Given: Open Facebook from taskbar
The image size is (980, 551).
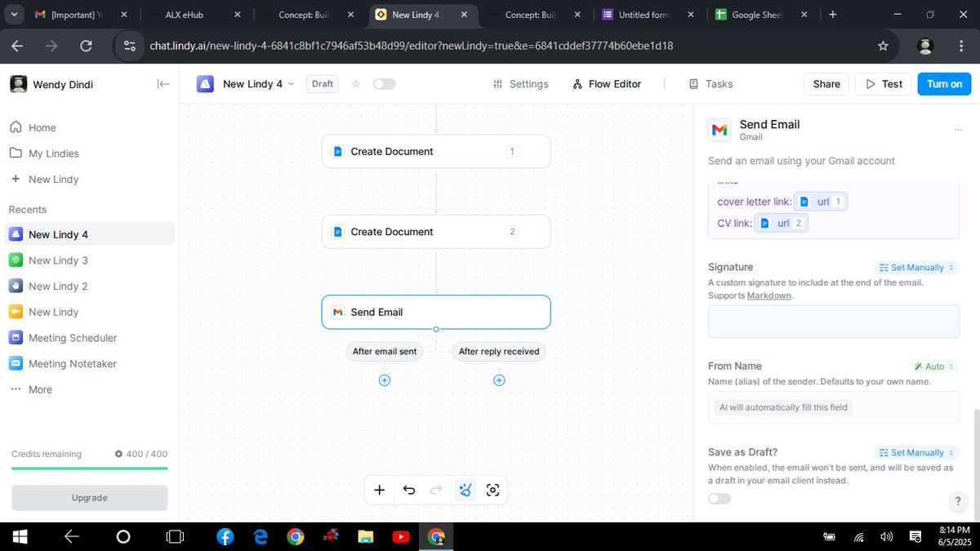Looking at the screenshot, I should [x=225, y=536].
